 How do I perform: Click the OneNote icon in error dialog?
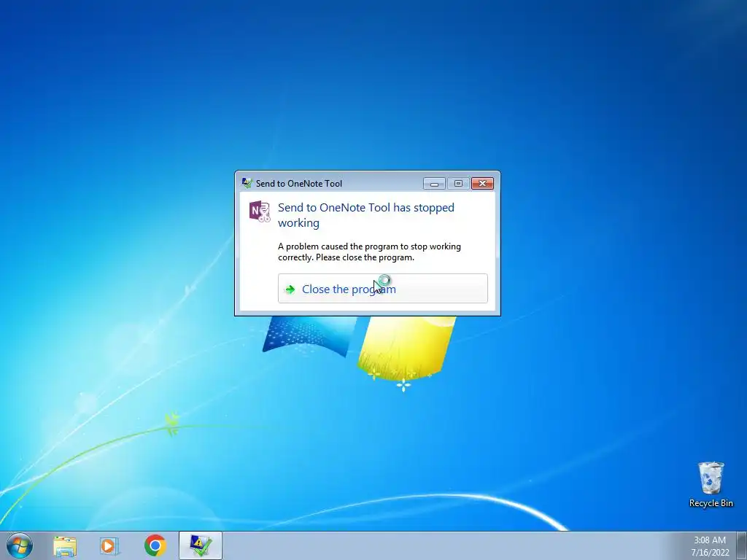(260, 211)
